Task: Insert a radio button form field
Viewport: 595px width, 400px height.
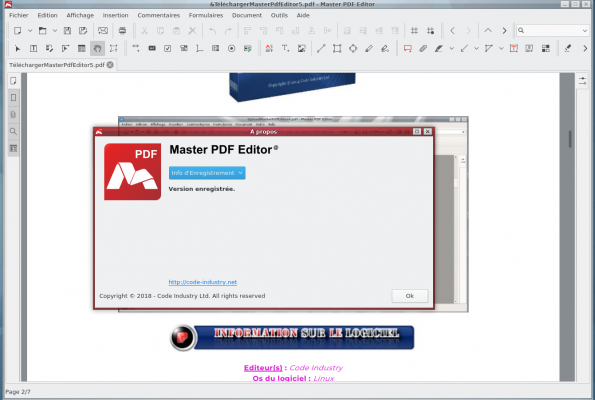Action: [x=231, y=48]
